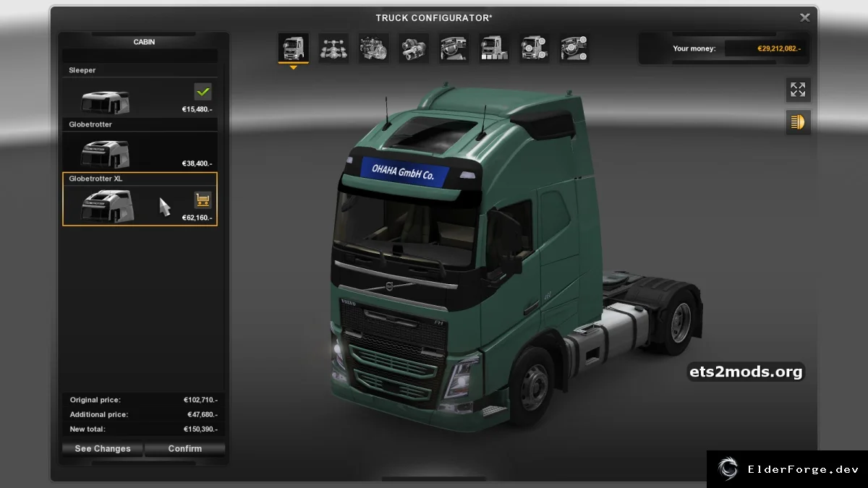The image size is (868, 488).
Task: Click the Truck Configurator title text
Action: (x=434, y=17)
